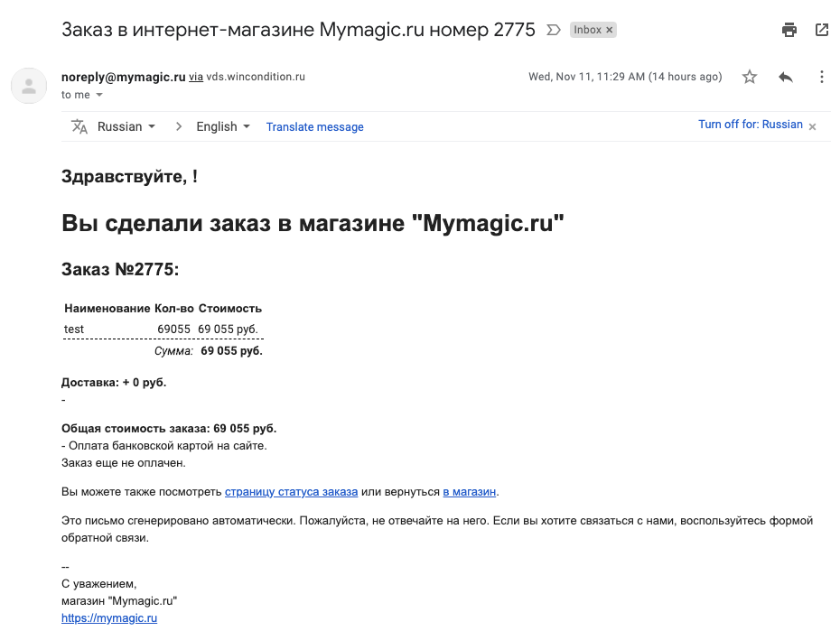This screenshot has width=840, height=631.
Task: Dismiss the Turn off for Russian banner
Action: tap(811, 126)
